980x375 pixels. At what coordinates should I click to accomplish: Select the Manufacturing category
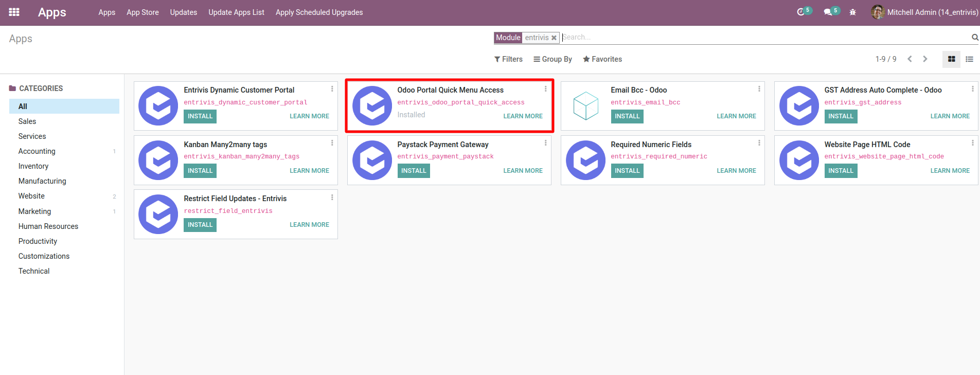click(64, 181)
